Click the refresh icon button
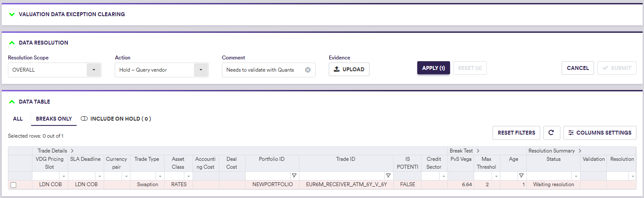Viewport: 644px width, 198px height. (551, 132)
